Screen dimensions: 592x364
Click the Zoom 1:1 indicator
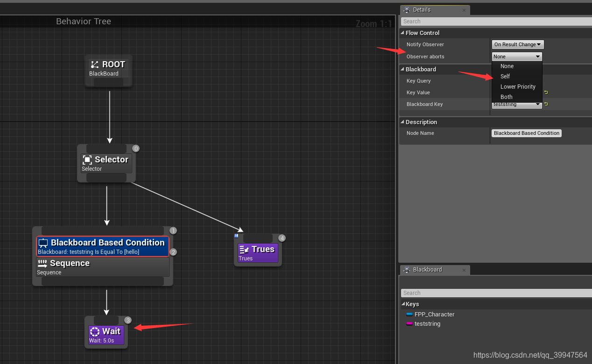pos(374,24)
